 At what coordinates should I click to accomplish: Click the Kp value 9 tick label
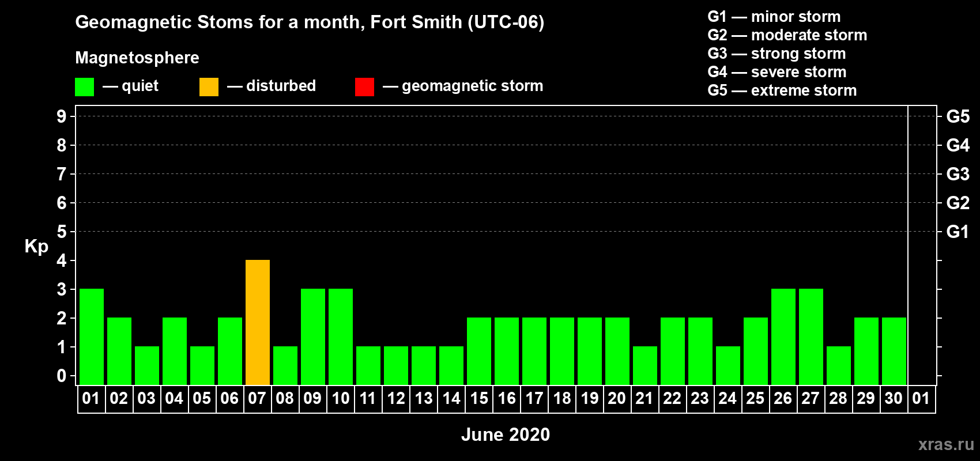tap(62, 116)
